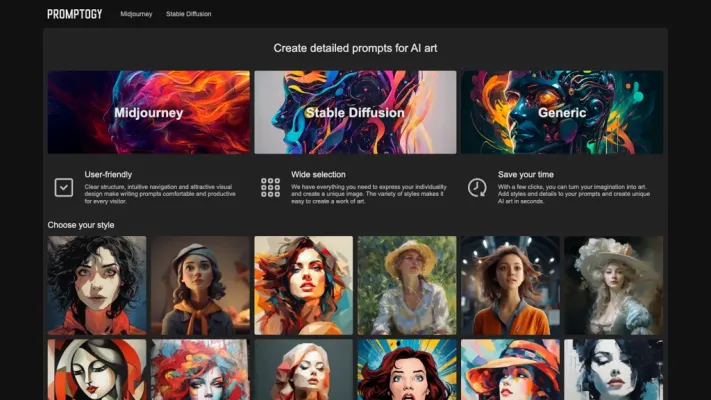Click the PROMPTOGY logo
Screen dimensions: 711x400
pyautogui.click(x=74, y=14)
